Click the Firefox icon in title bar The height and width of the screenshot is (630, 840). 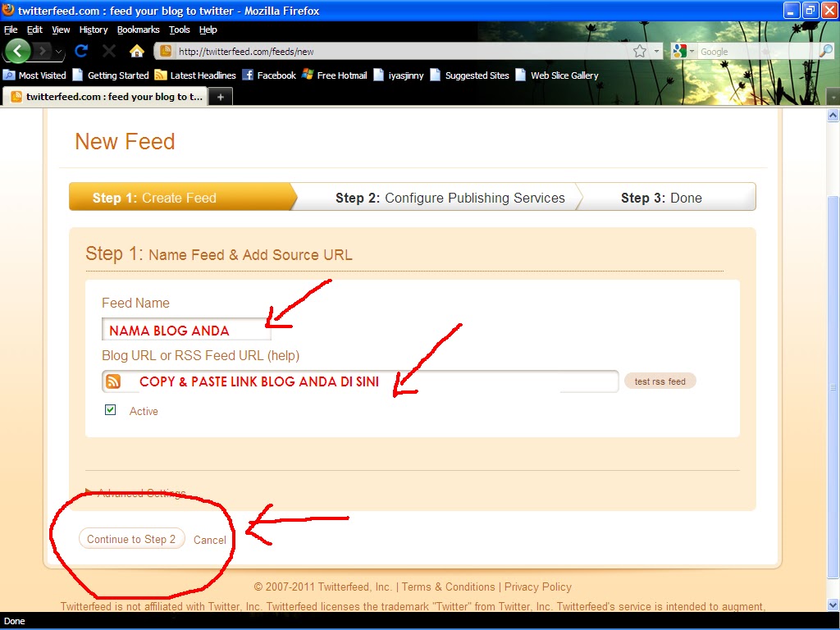click(x=8, y=10)
